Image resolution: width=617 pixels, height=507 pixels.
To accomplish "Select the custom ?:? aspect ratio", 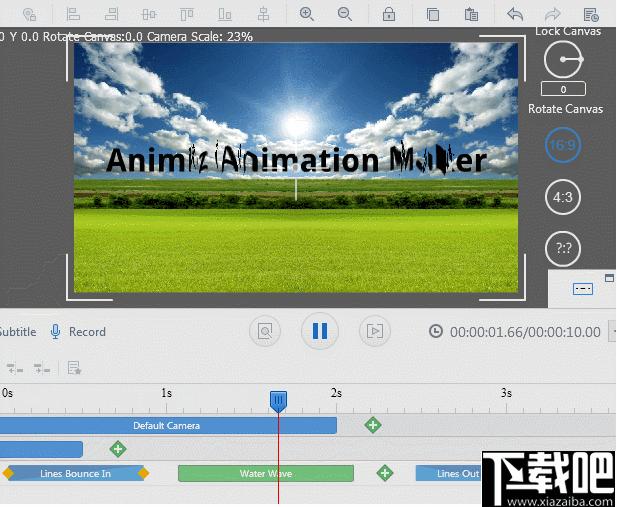I will coord(563,248).
